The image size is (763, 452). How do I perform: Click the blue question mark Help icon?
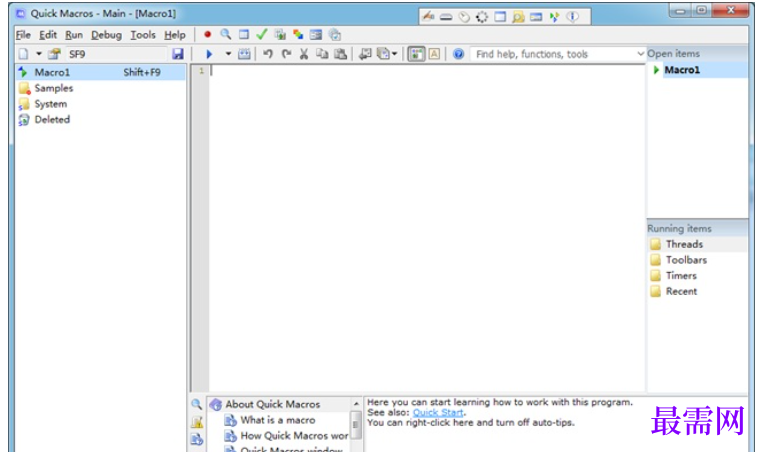coord(458,54)
